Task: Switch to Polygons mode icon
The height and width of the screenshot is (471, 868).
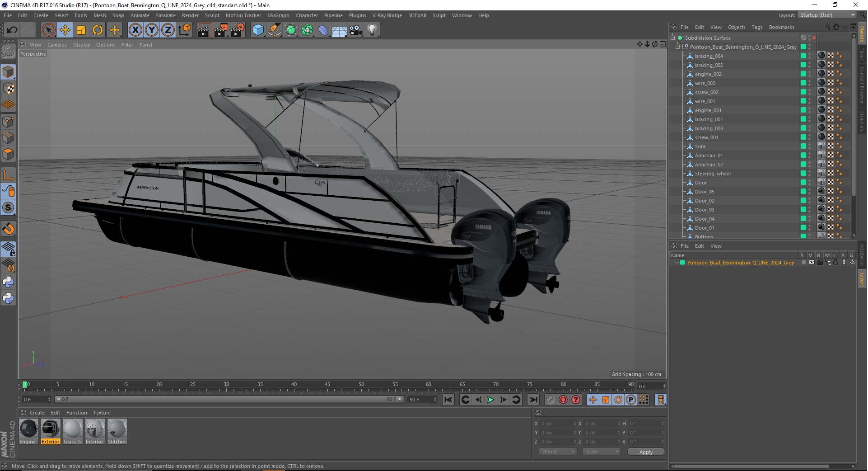Action: 8,154
